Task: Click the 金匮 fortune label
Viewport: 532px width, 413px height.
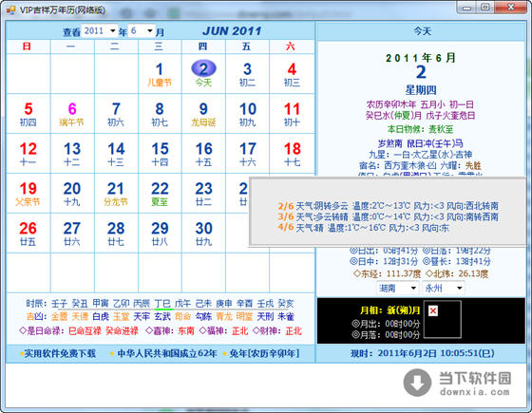Action: pyautogui.click(x=59, y=317)
